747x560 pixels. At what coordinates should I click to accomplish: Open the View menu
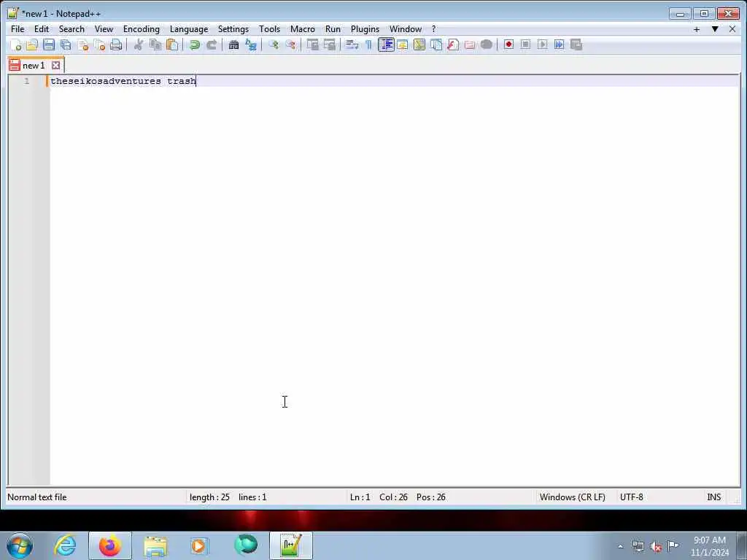pyautogui.click(x=104, y=29)
